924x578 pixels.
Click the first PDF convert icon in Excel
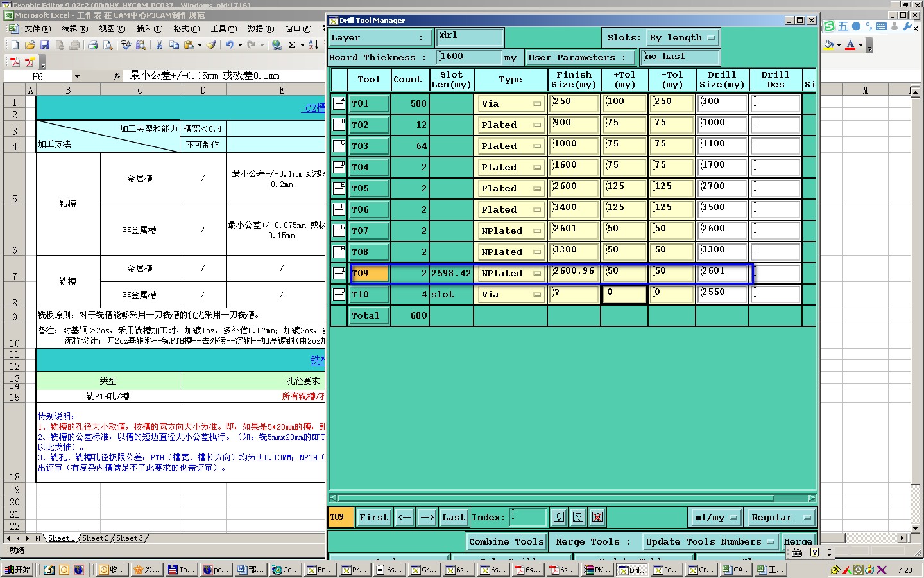coord(15,62)
